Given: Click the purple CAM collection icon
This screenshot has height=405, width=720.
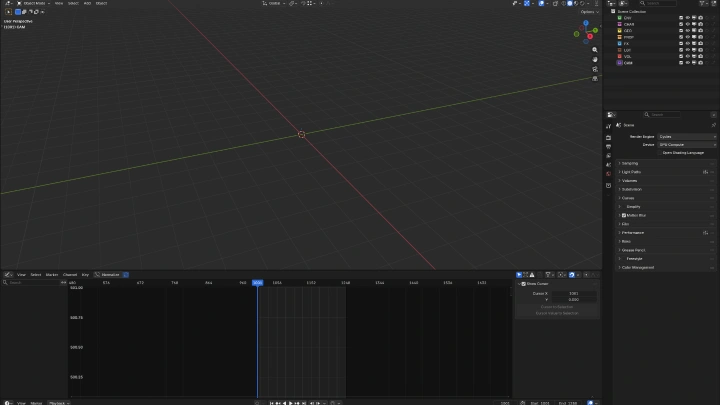Looking at the screenshot, I should pyautogui.click(x=619, y=63).
